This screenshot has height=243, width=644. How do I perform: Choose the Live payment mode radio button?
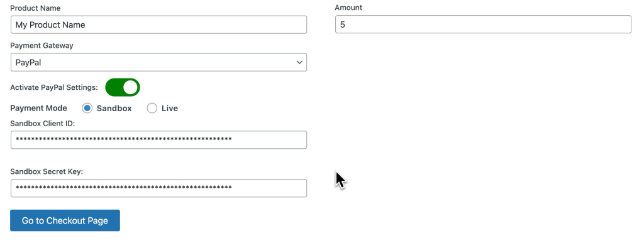152,108
